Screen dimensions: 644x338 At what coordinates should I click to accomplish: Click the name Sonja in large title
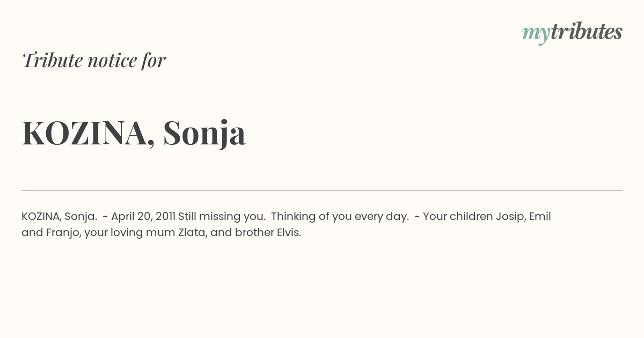204,134
